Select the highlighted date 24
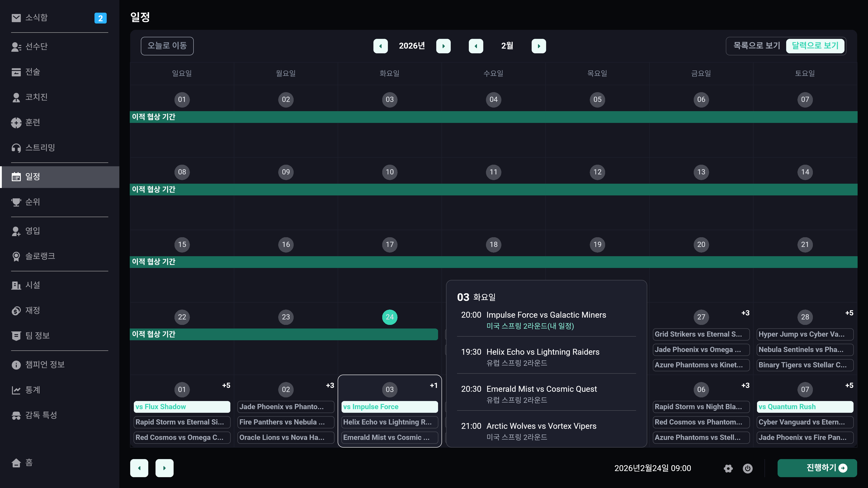868x488 pixels. click(389, 317)
